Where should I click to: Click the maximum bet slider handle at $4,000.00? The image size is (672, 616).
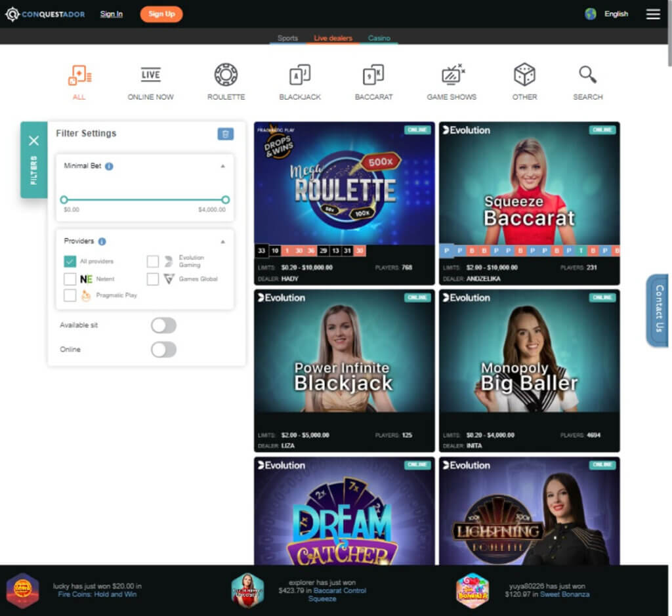[226, 199]
